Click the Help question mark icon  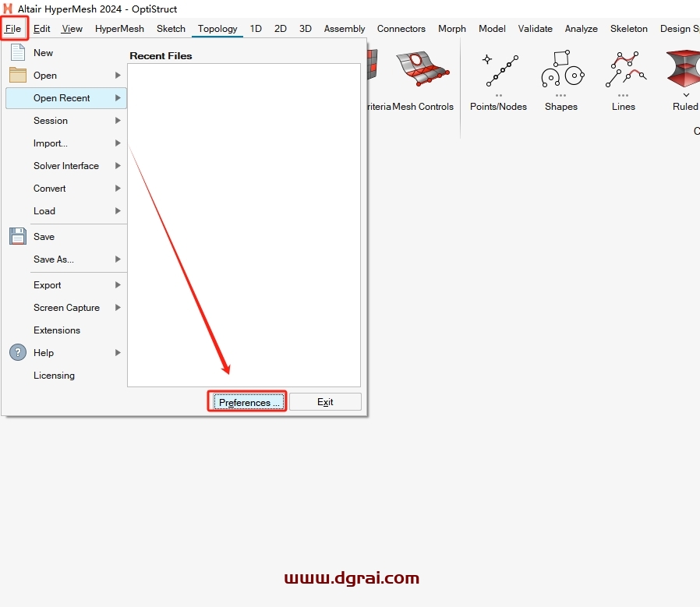[18, 353]
